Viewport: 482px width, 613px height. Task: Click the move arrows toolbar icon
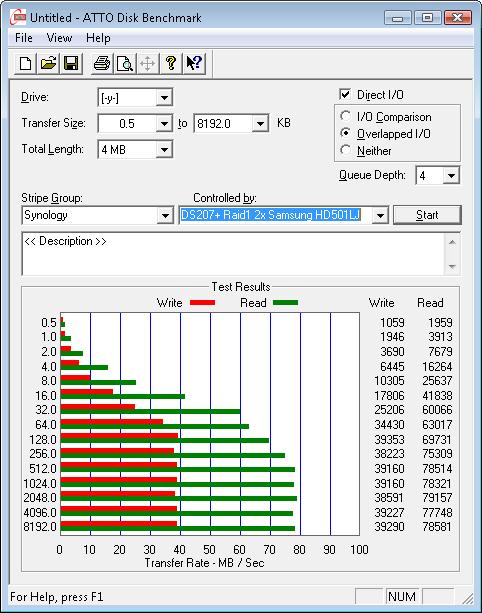pyautogui.click(x=147, y=63)
